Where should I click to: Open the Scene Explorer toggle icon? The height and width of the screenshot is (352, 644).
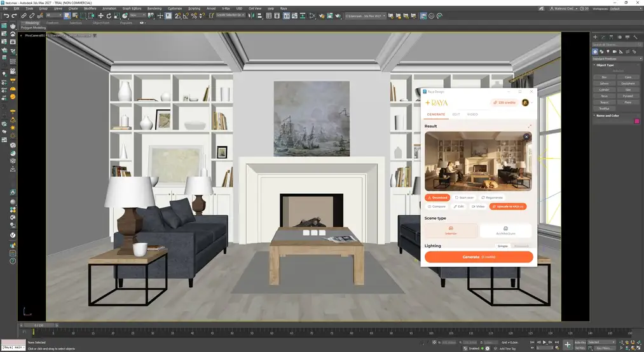click(269, 16)
